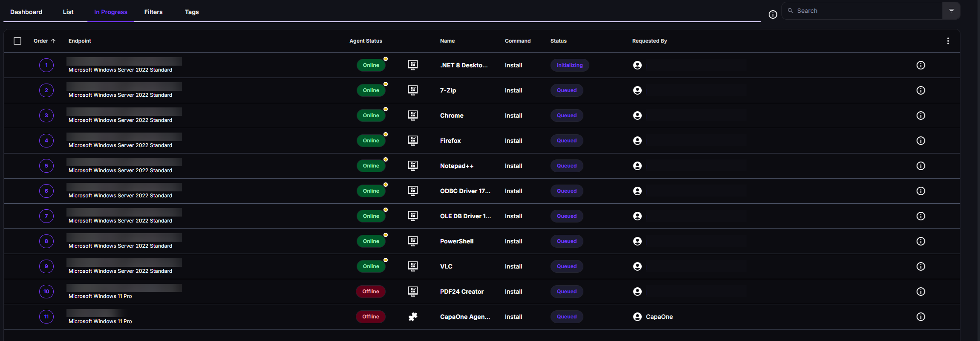
Task: Click the package type icon in the PDF24 Creator row
Action: 413,292
